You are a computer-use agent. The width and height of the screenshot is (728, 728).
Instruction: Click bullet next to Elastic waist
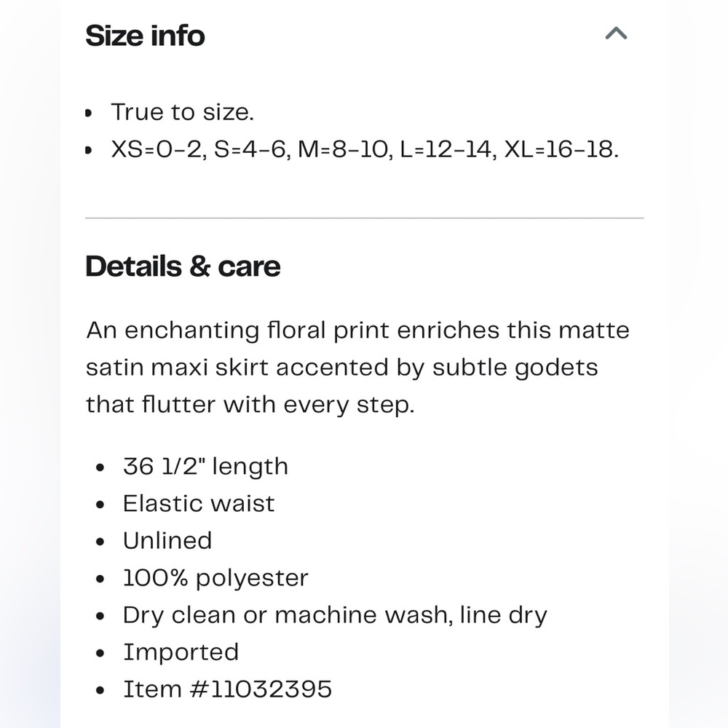pos(100,505)
